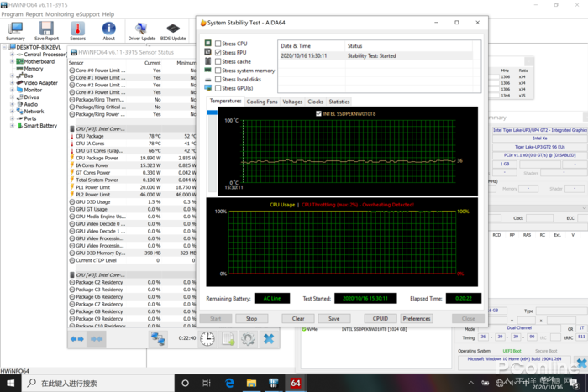Viewport: 588px width, 392px height.
Task: Enable Stress system memory checkbox
Action: tap(218, 71)
